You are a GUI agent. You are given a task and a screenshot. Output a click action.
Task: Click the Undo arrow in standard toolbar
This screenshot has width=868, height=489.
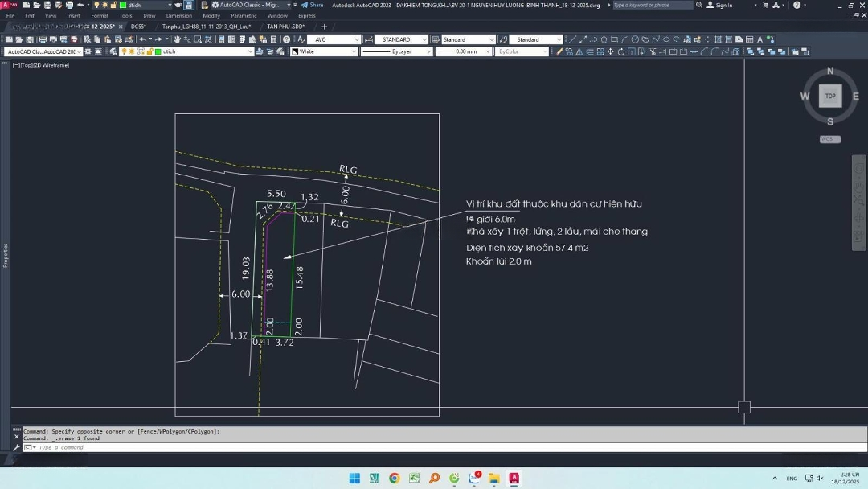click(142, 39)
